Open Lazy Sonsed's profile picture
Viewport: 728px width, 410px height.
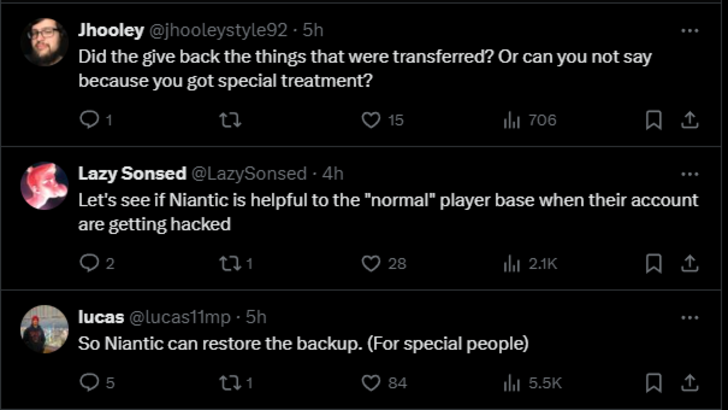pyautogui.click(x=44, y=185)
